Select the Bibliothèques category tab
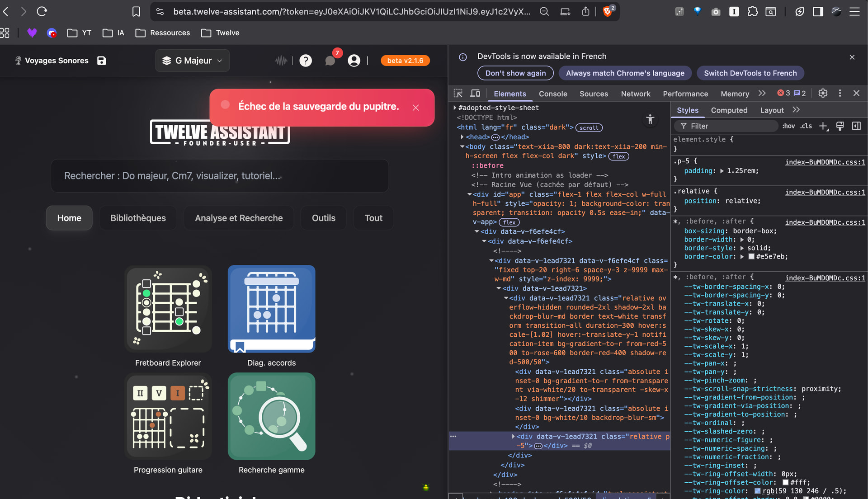This screenshot has height=499, width=868. (x=138, y=218)
